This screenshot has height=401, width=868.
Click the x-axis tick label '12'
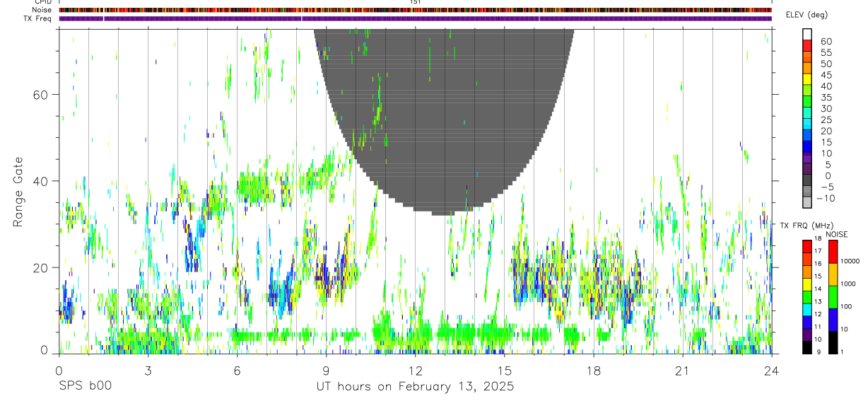[x=415, y=370]
